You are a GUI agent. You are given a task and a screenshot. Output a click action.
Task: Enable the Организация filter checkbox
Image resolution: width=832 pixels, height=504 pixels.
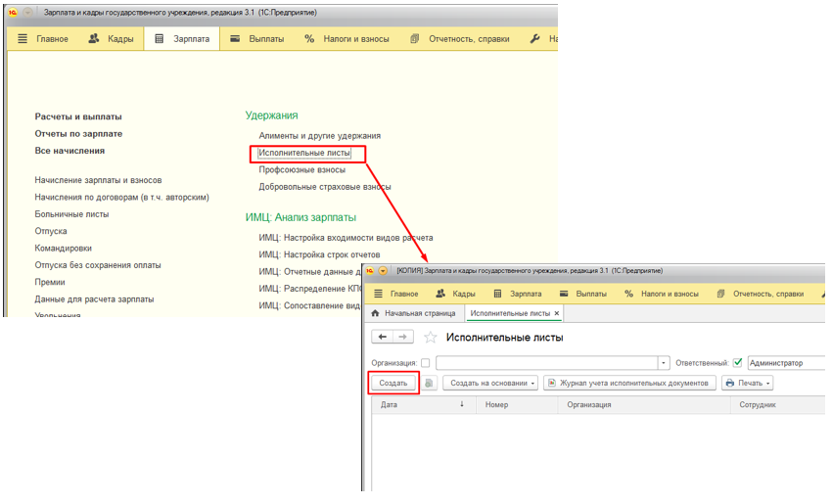tap(425, 363)
